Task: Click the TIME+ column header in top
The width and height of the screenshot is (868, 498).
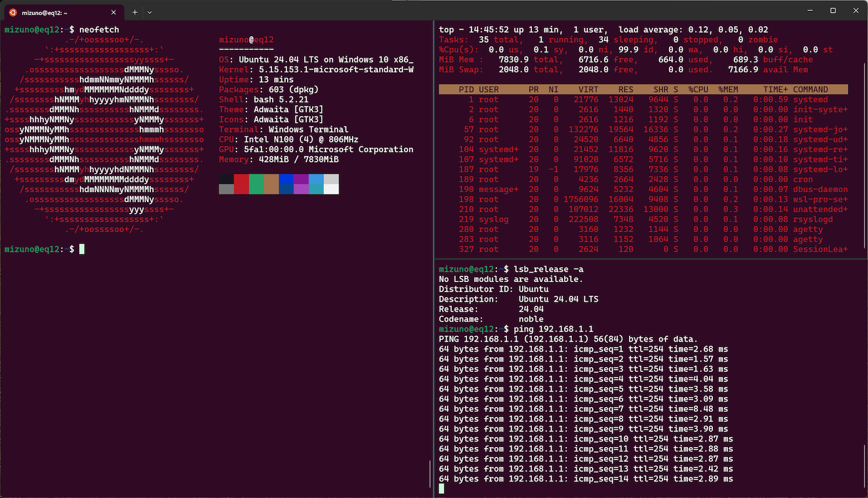Action: click(775, 89)
